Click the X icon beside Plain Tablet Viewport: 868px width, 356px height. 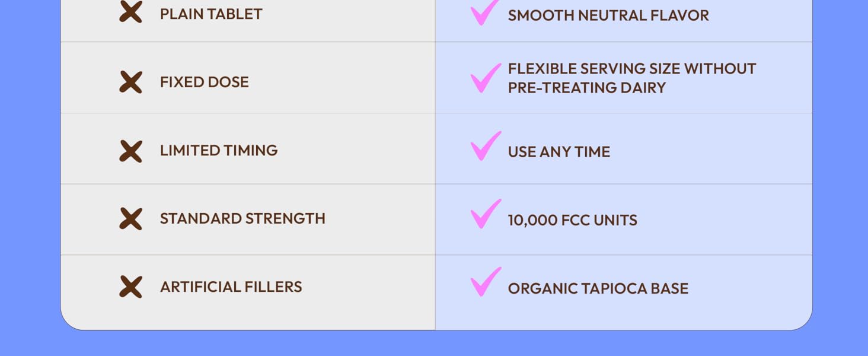click(130, 12)
